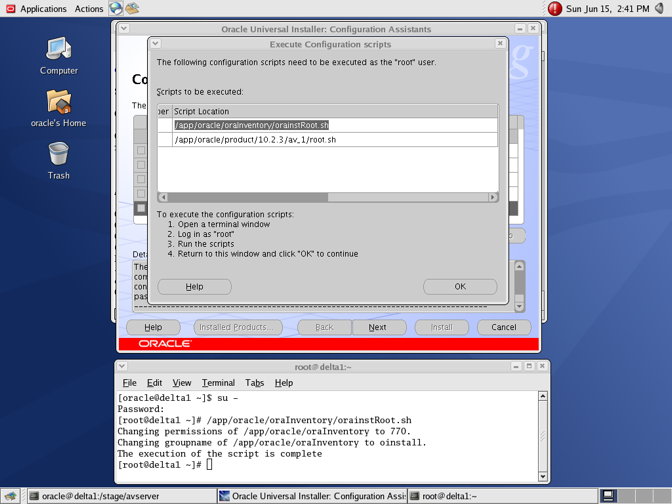This screenshot has width=672, height=504.
Task: Click the terminal scroll down arrow
Action: coord(543,476)
